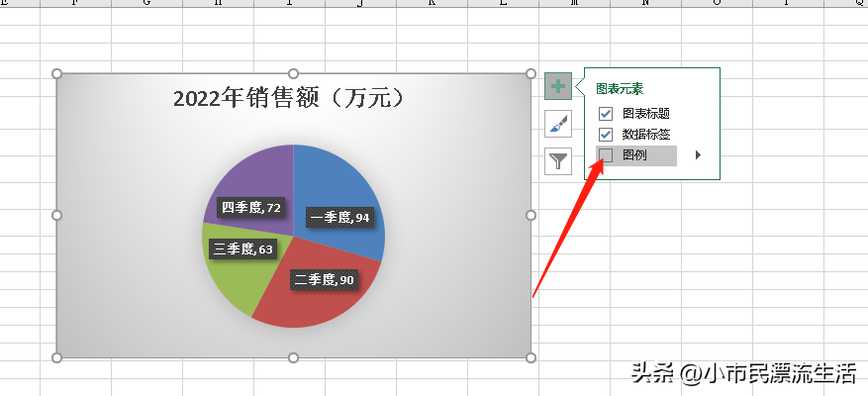Select the data label 三季度,63
The width and height of the screenshot is (868, 396).
243,249
